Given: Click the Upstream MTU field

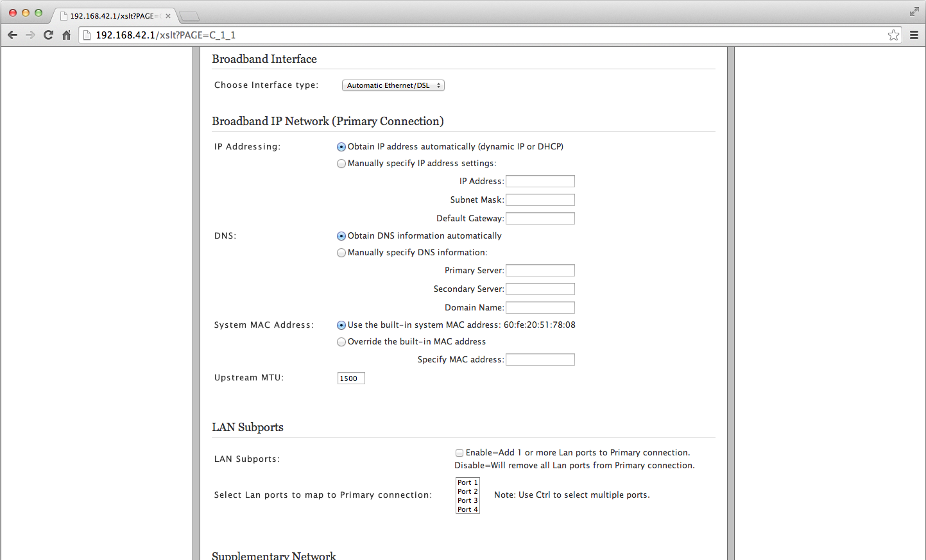Looking at the screenshot, I should [x=351, y=378].
